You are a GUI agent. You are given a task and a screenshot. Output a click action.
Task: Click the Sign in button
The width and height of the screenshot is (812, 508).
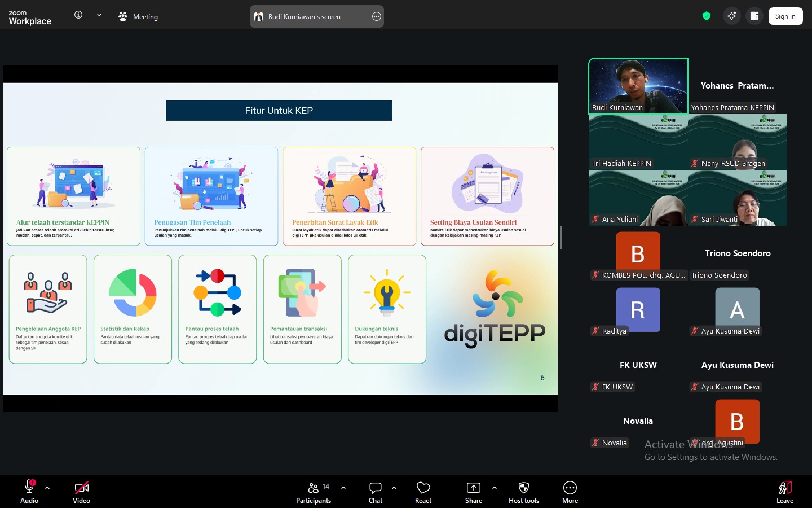[785, 16]
